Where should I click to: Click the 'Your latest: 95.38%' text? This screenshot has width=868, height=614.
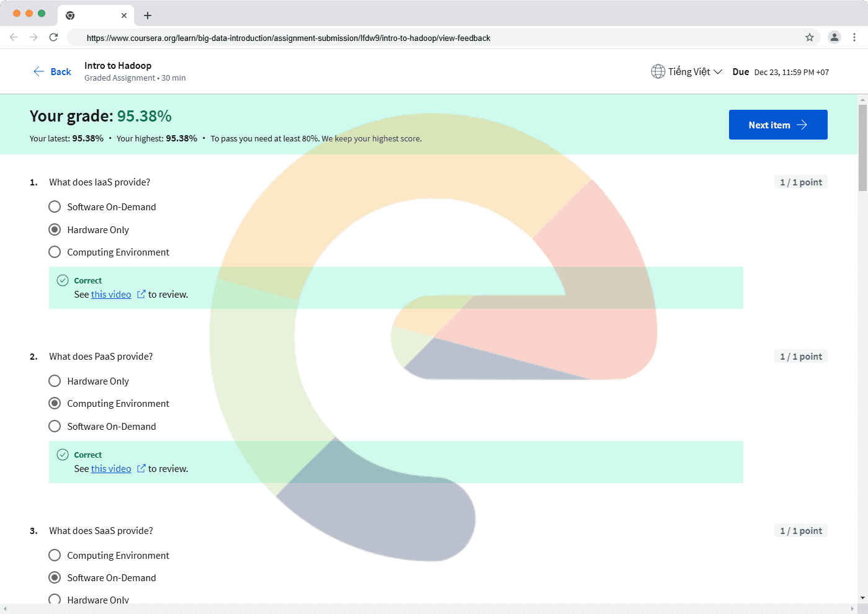click(66, 139)
